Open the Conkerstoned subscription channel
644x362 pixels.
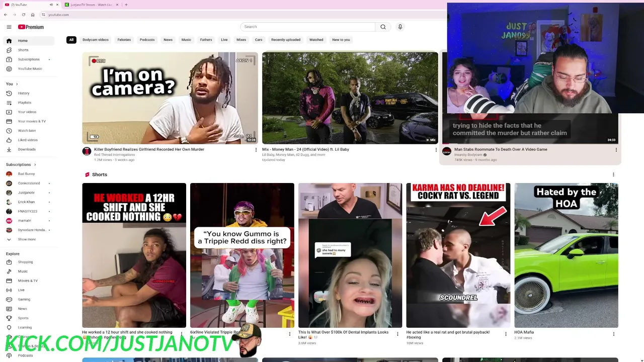pyautogui.click(x=29, y=183)
